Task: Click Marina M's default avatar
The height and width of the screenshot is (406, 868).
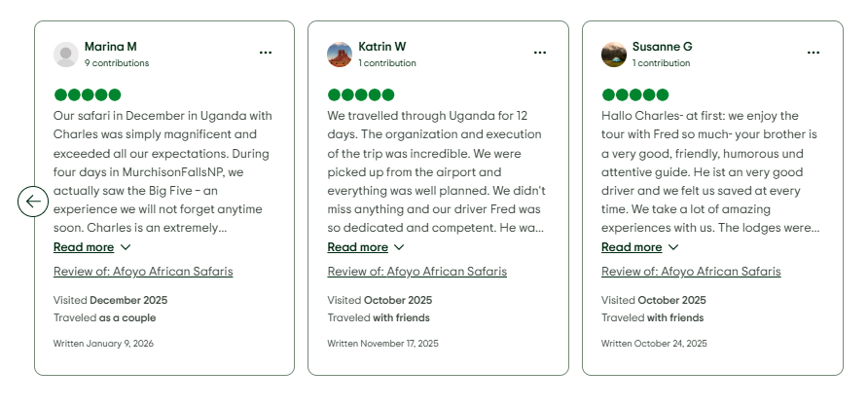Action: [x=66, y=55]
